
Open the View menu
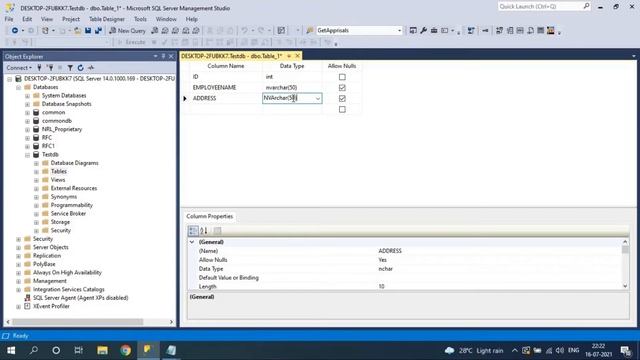tap(47, 19)
